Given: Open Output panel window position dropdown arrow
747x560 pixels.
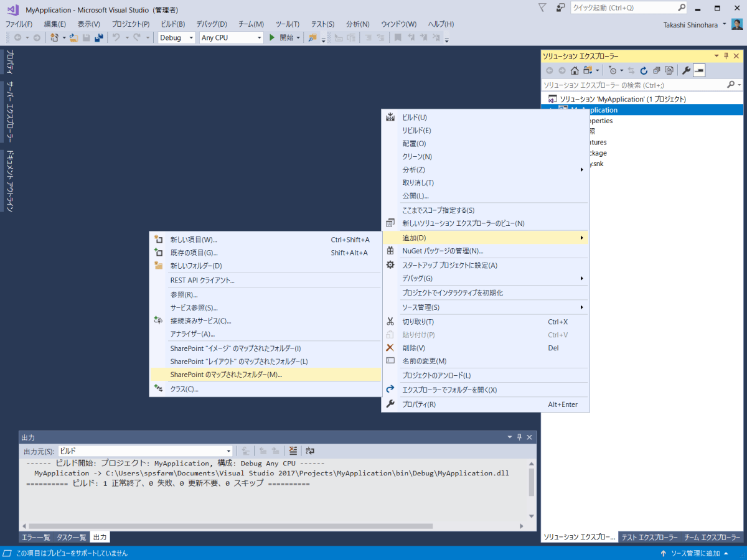Looking at the screenshot, I should pyautogui.click(x=510, y=437).
